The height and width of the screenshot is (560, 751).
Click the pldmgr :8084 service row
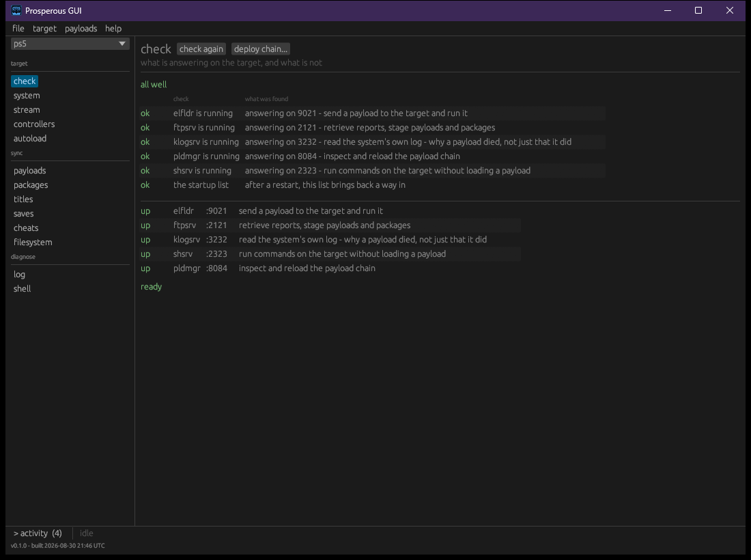coord(330,269)
